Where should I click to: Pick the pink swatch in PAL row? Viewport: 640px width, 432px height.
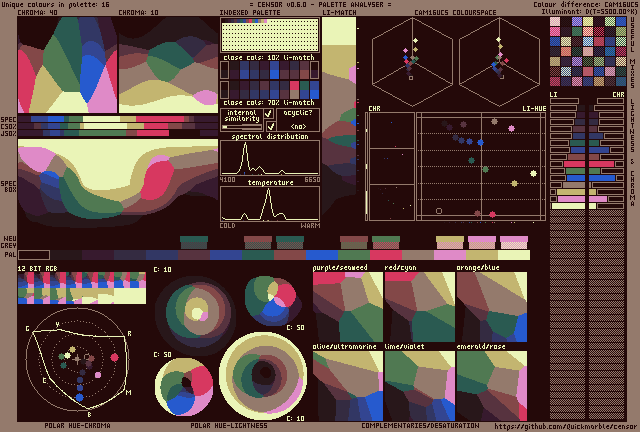[450, 255]
